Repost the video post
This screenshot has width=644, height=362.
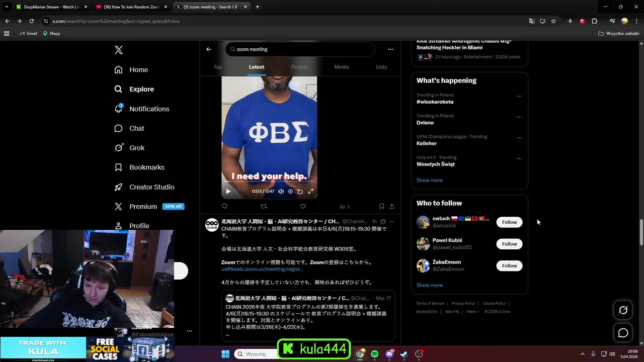click(264, 206)
